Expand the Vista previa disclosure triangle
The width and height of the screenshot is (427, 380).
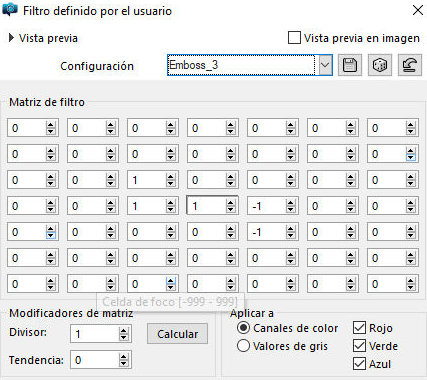coord(11,38)
